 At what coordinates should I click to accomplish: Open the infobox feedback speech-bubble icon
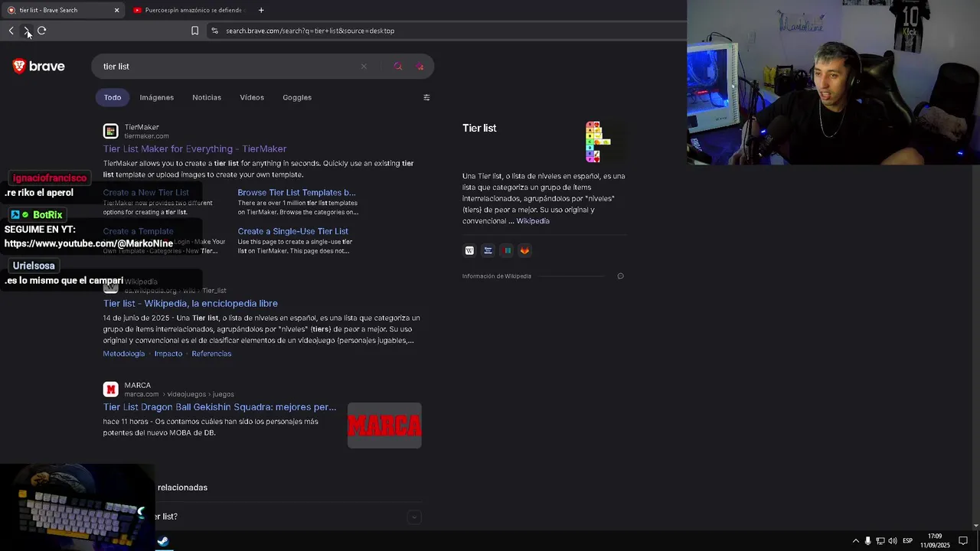click(x=620, y=276)
